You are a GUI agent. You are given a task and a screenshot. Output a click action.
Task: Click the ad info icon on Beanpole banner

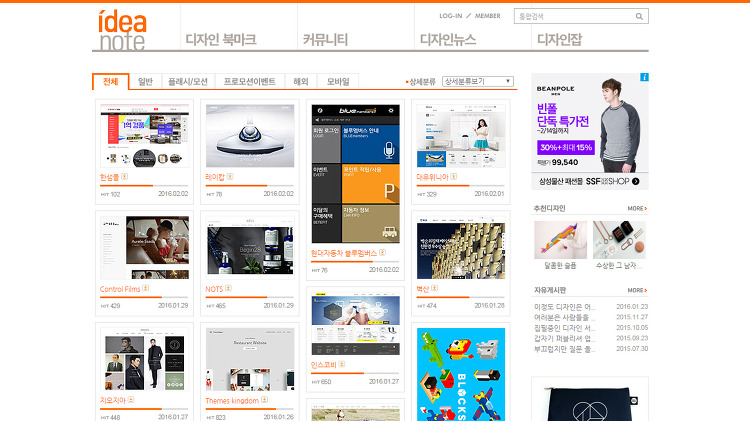click(x=644, y=77)
